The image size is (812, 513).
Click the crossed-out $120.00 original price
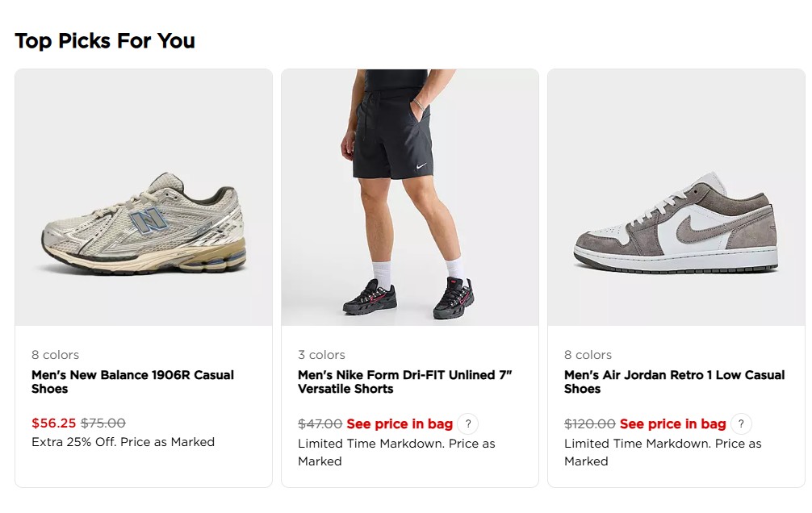pos(590,424)
